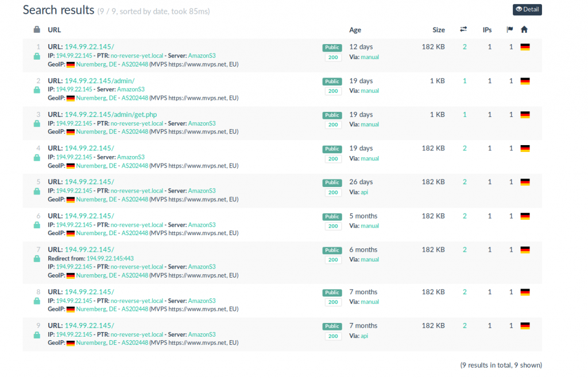Click the Detail view button

[x=527, y=9]
